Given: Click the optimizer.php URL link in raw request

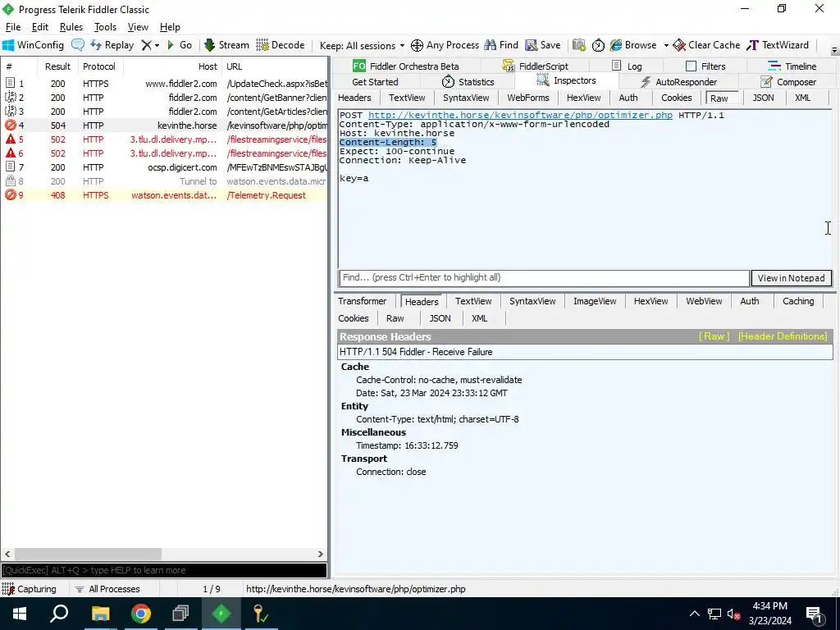Looking at the screenshot, I should pos(520,115).
